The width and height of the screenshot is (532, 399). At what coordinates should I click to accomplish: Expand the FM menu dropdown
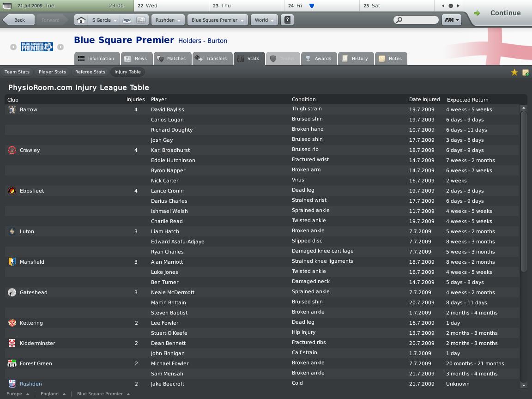point(451,20)
